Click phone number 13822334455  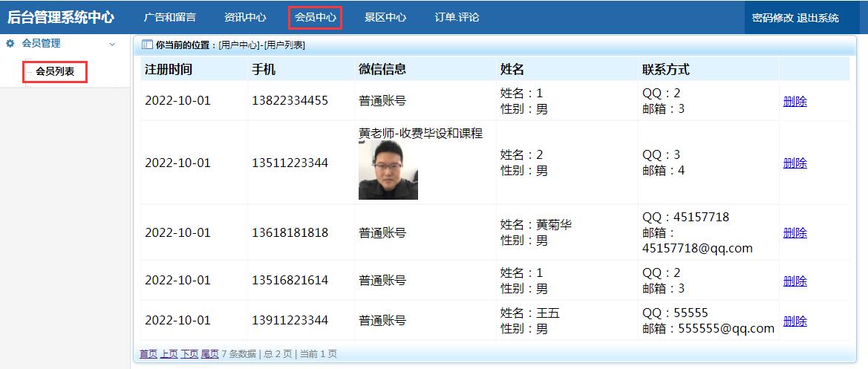click(x=290, y=101)
